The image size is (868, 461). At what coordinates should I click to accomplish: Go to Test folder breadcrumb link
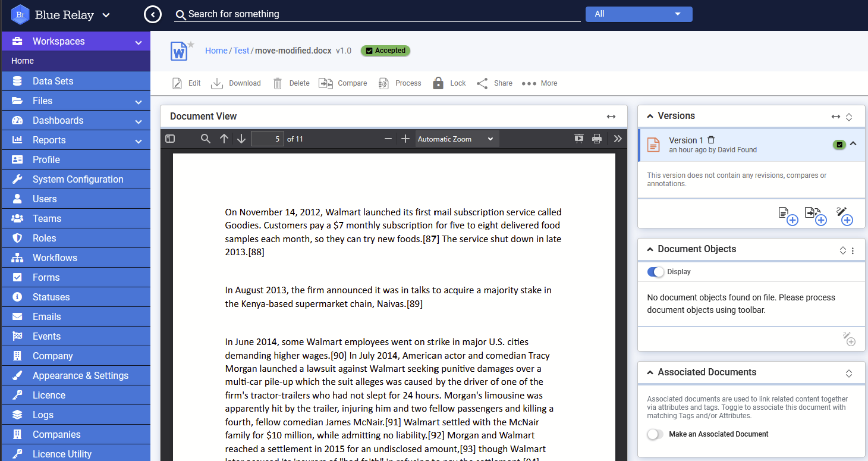241,51
